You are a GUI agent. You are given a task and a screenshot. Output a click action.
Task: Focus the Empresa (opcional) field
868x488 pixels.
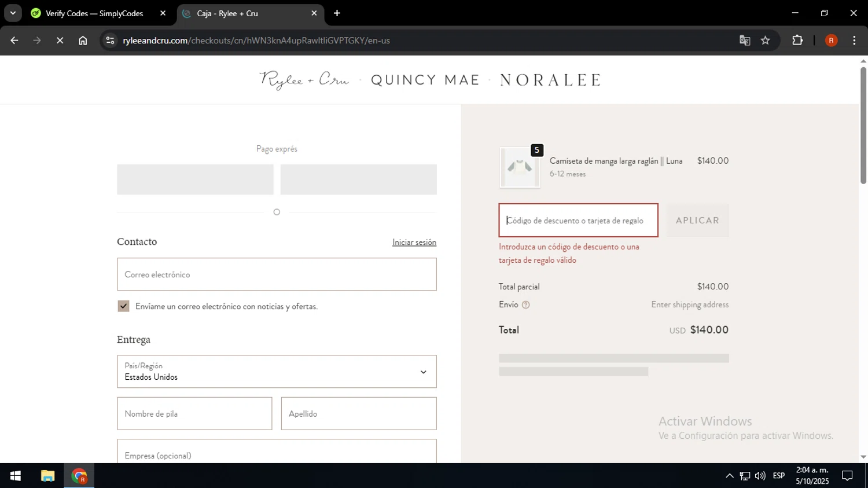click(x=277, y=452)
